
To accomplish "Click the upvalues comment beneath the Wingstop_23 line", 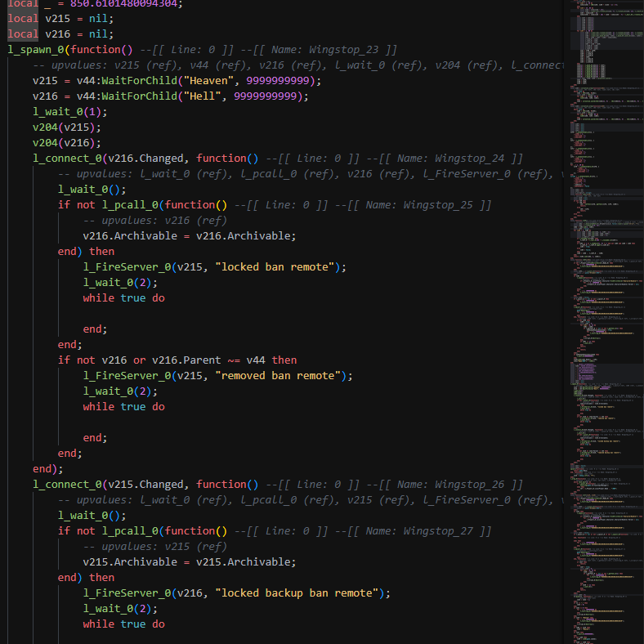I will click(x=297, y=65).
